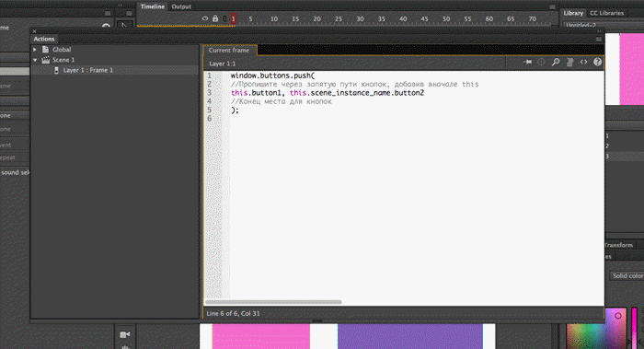This screenshot has width=644, height=349.
Task: Switch to the Output tab
Action: [181, 6]
